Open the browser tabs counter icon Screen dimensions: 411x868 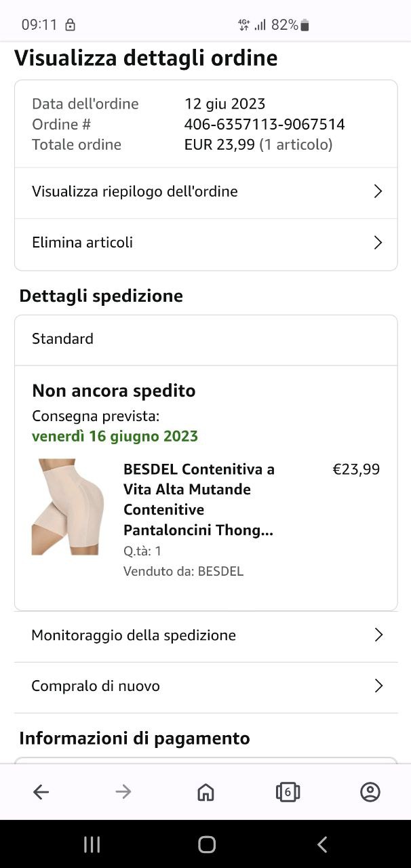[288, 792]
